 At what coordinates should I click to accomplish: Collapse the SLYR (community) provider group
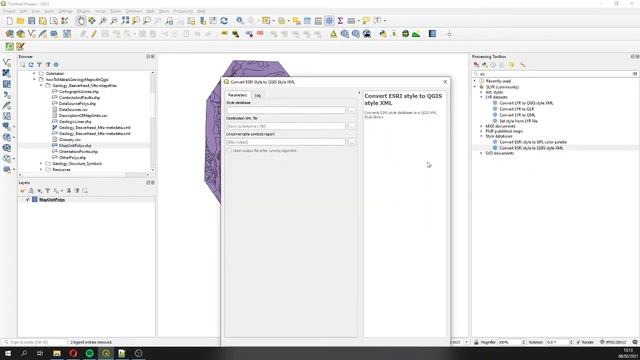coord(475,87)
